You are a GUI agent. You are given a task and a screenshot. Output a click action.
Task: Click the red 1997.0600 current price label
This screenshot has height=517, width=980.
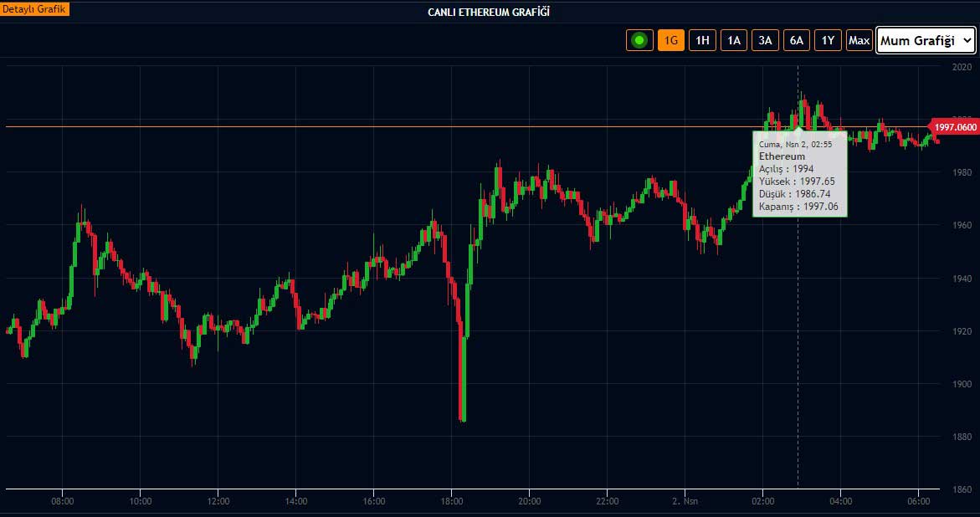tap(954, 127)
